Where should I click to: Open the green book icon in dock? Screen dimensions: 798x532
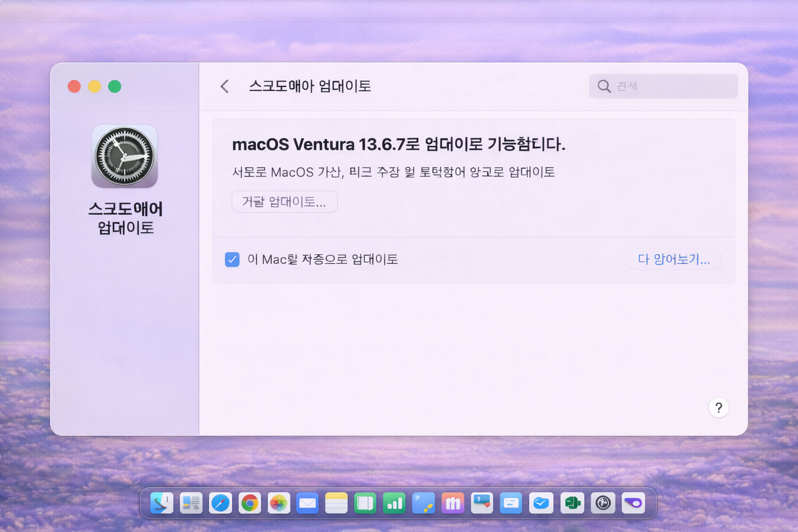365,503
